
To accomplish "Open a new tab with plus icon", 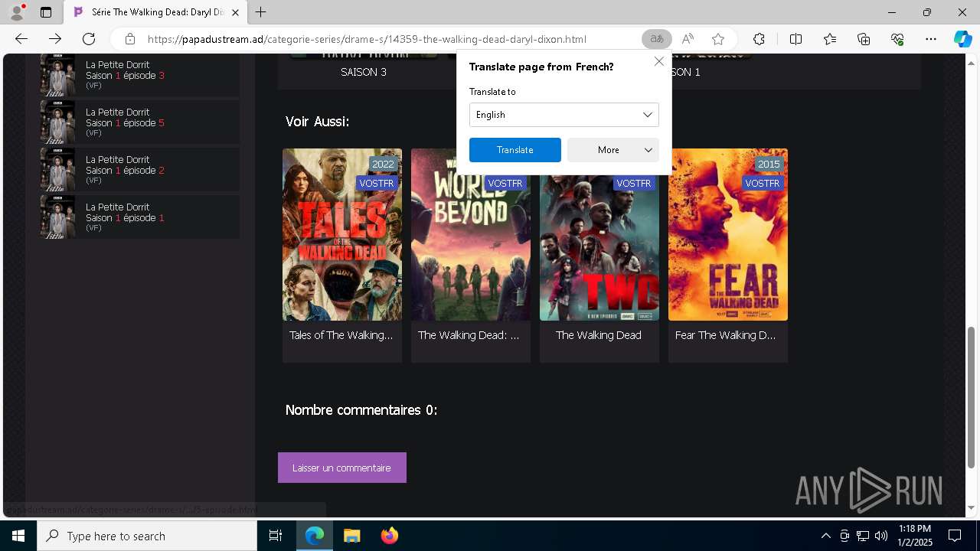I will tap(261, 12).
